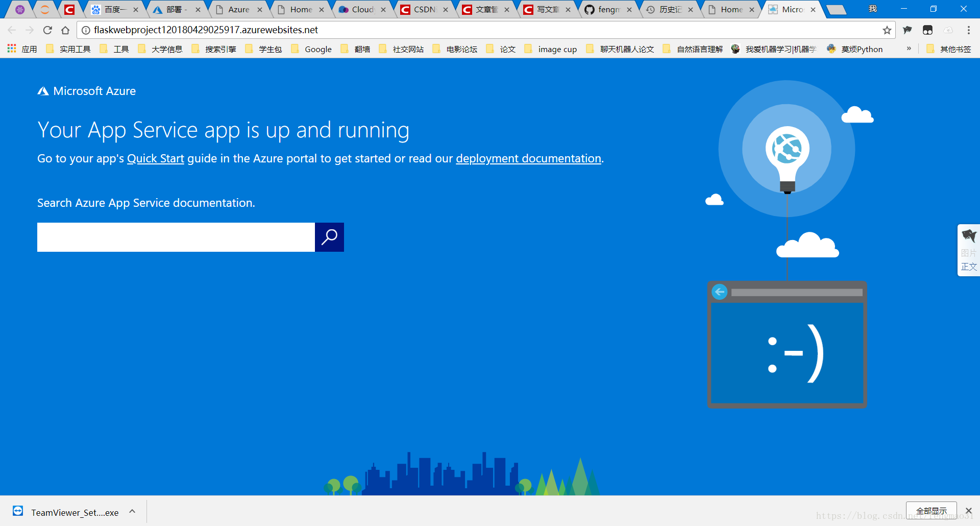Open the deployment documentation link
Image resolution: width=980 pixels, height=526 pixels.
click(x=528, y=159)
